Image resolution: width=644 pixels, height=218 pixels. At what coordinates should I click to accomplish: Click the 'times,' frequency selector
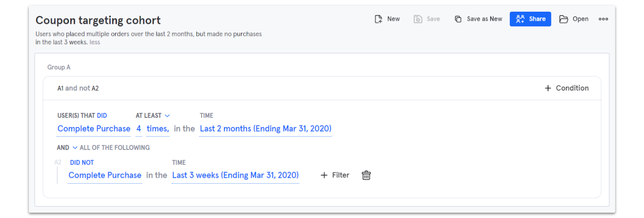(x=158, y=129)
